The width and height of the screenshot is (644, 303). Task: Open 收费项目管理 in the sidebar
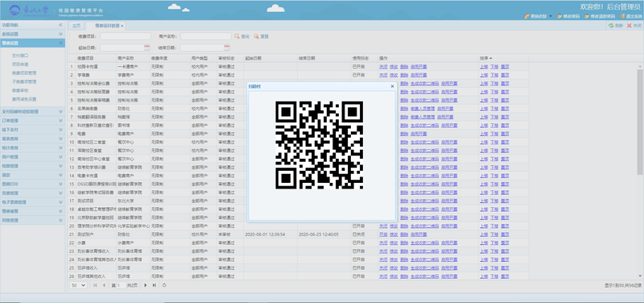tap(24, 73)
